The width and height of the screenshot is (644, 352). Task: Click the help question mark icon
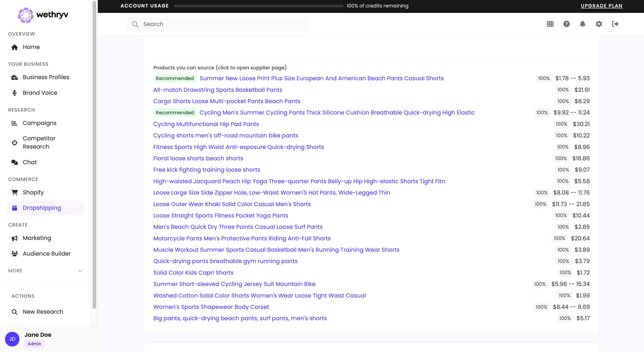click(x=567, y=24)
